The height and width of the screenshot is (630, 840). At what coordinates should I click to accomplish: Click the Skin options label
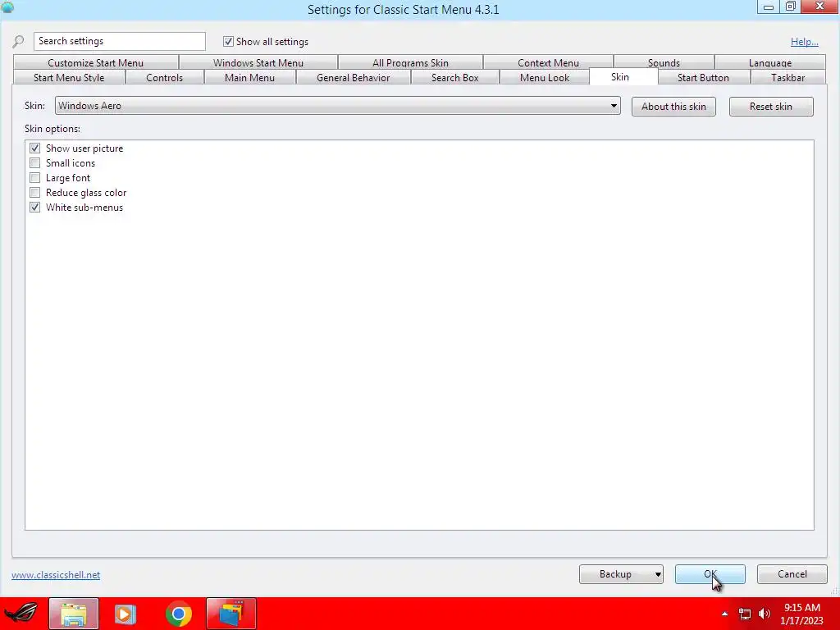click(x=52, y=129)
